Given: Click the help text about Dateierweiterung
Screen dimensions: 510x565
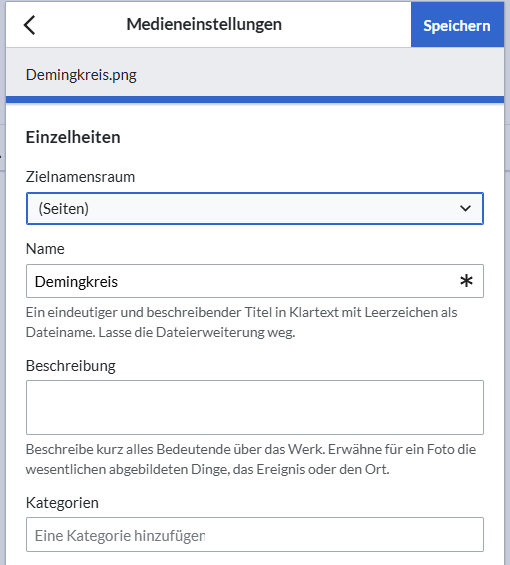Looking at the screenshot, I should (x=241, y=322).
